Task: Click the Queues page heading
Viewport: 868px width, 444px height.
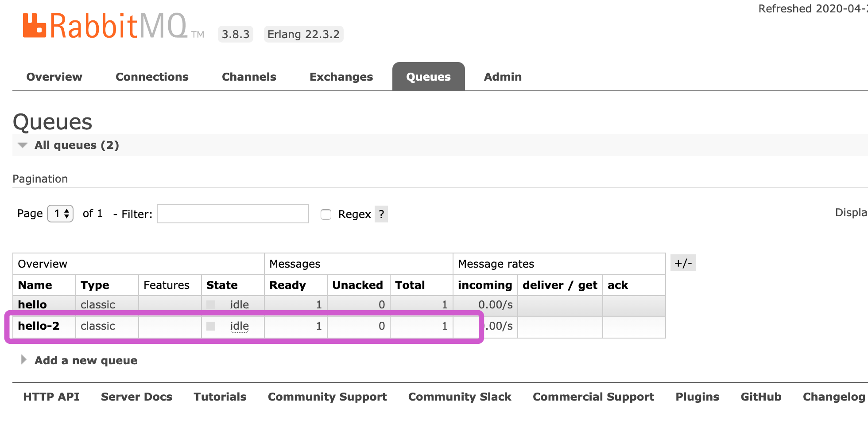Action: pos(52,122)
